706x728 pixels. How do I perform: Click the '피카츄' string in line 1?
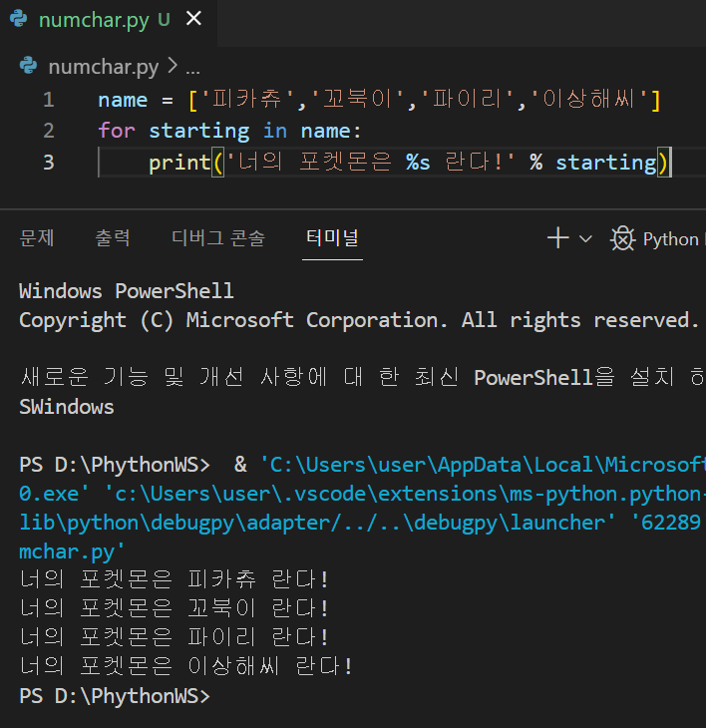tap(247, 100)
